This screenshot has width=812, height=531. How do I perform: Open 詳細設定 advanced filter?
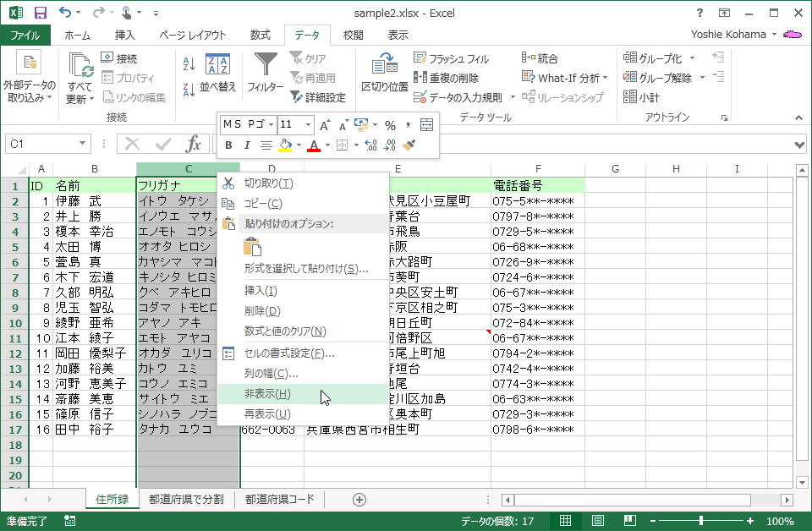tap(317, 96)
